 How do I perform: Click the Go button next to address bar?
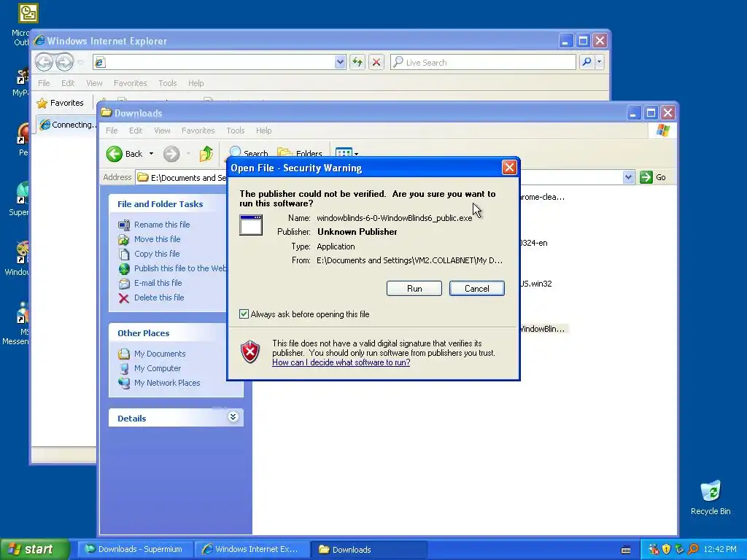tap(653, 177)
